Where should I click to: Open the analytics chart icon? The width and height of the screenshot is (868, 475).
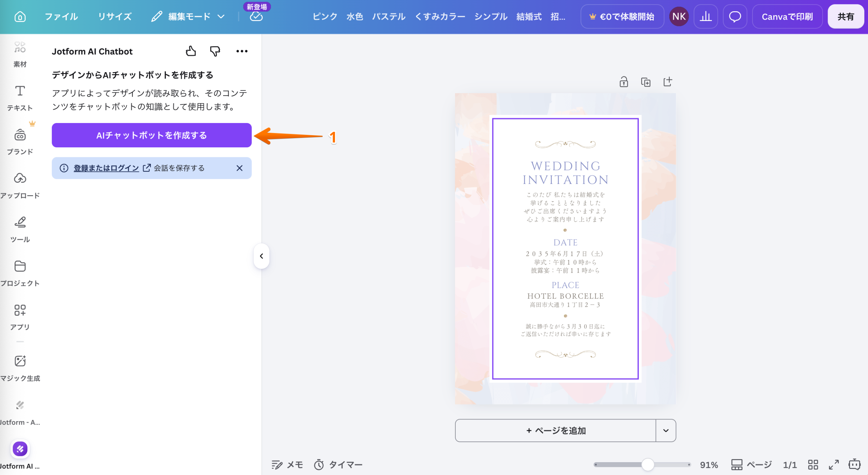tap(706, 17)
